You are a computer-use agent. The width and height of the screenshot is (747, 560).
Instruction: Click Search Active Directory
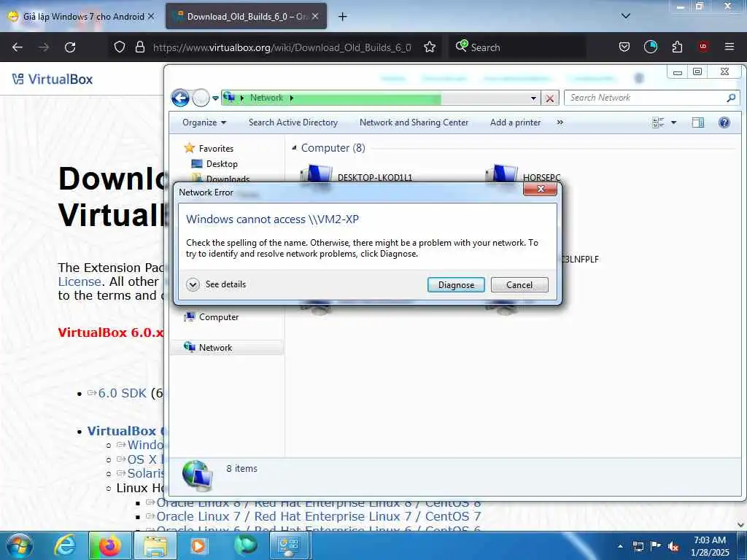pyautogui.click(x=293, y=122)
